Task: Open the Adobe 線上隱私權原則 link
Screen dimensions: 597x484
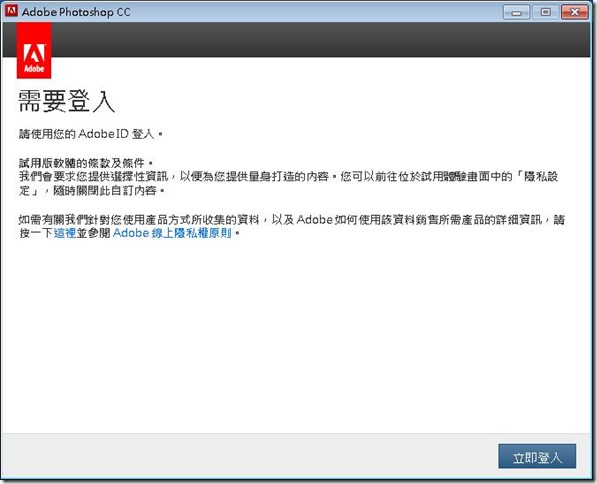Action: pyautogui.click(x=172, y=233)
